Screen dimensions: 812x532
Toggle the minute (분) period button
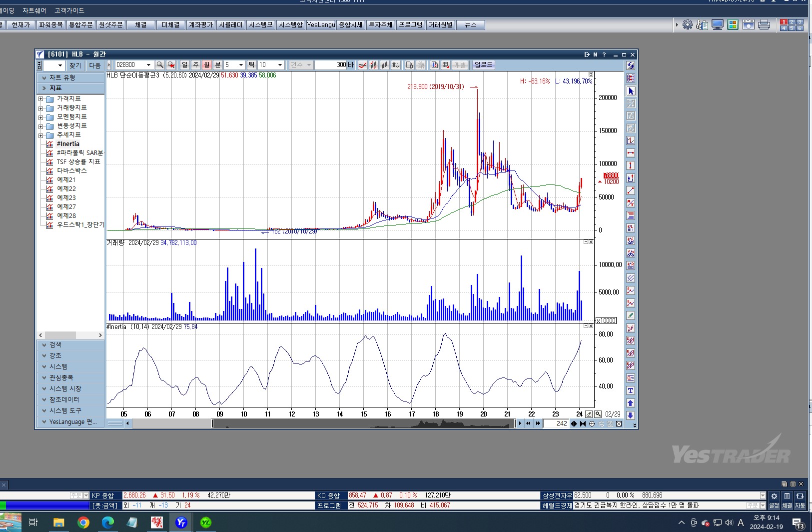[218, 65]
